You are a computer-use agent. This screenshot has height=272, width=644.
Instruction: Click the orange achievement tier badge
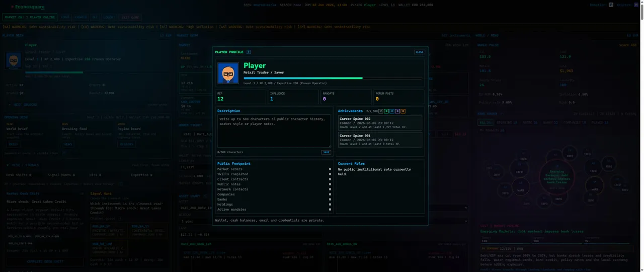point(403,111)
